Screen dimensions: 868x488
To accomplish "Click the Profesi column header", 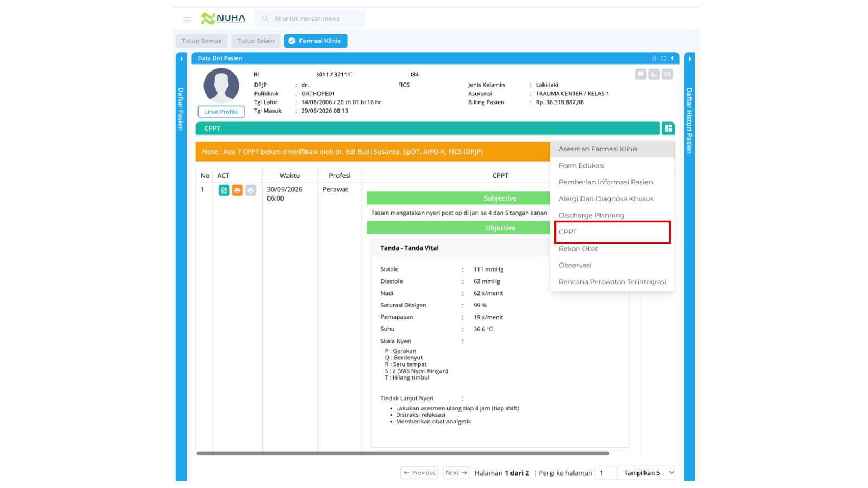I will tap(340, 176).
